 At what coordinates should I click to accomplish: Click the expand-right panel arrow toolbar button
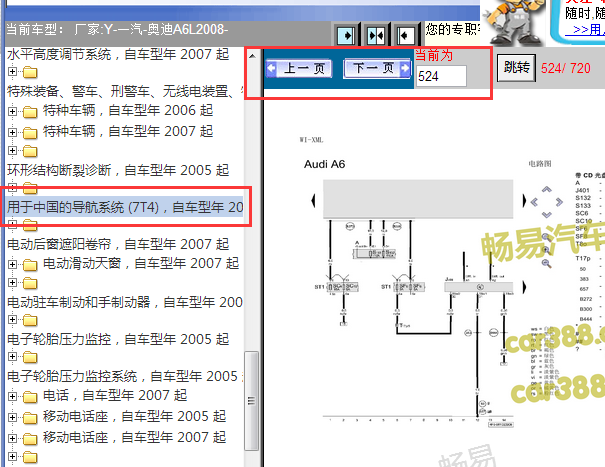(346, 36)
